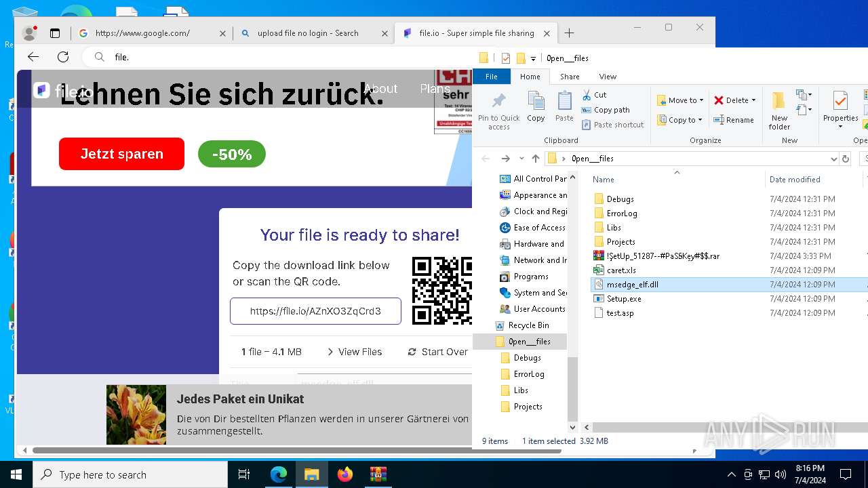This screenshot has height=488, width=868.
Task: Open the notification center icon
Action: click(x=846, y=474)
